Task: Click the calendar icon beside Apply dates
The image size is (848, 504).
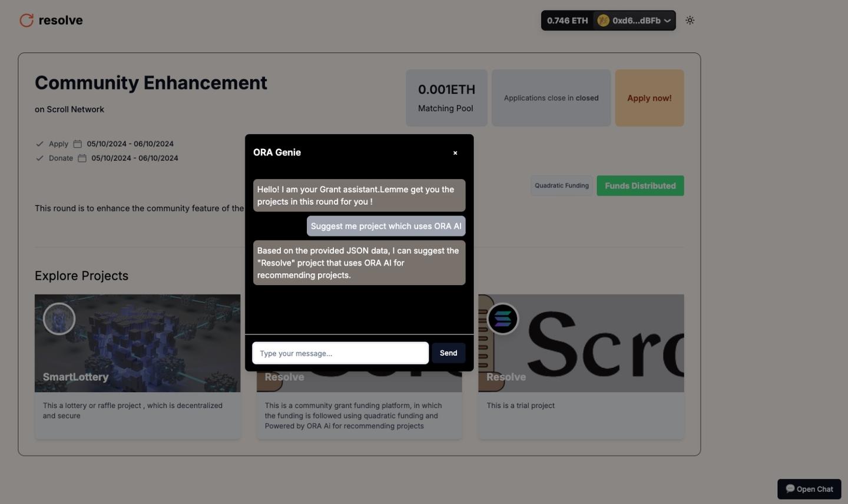Action: (x=77, y=144)
